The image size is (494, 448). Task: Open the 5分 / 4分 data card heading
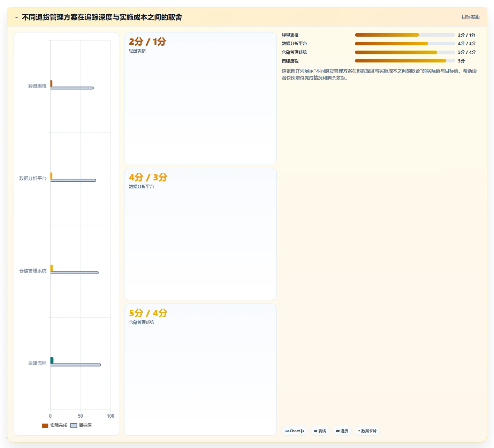pyautogui.click(x=148, y=313)
